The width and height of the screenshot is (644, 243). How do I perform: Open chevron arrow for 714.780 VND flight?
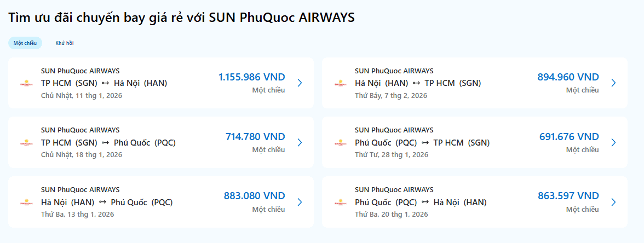pyautogui.click(x=300, y=142)
